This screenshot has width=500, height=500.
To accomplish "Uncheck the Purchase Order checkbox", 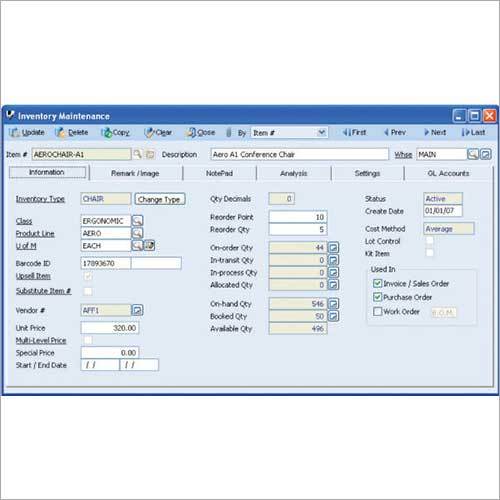I will pyautogui.click(x=377, y=297).
